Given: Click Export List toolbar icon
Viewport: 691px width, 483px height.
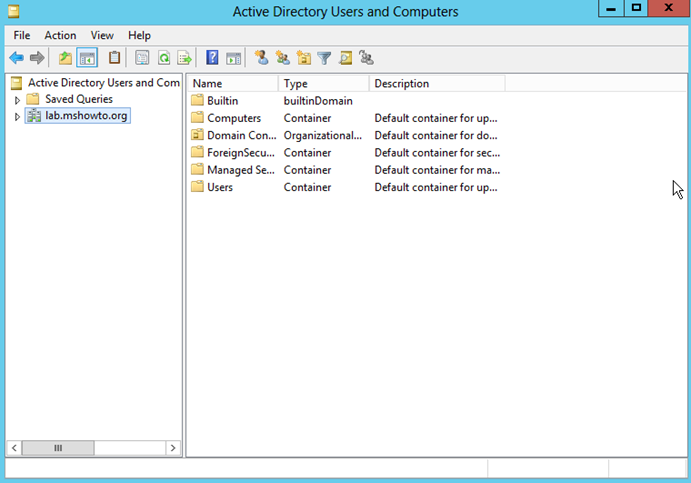Looking at the screenshot, I should click(185, 58).
